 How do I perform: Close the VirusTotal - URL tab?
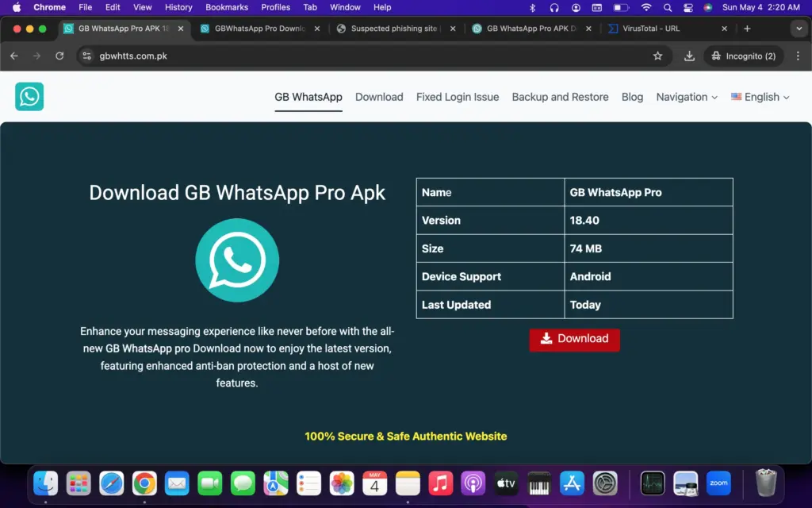point(724,29)
